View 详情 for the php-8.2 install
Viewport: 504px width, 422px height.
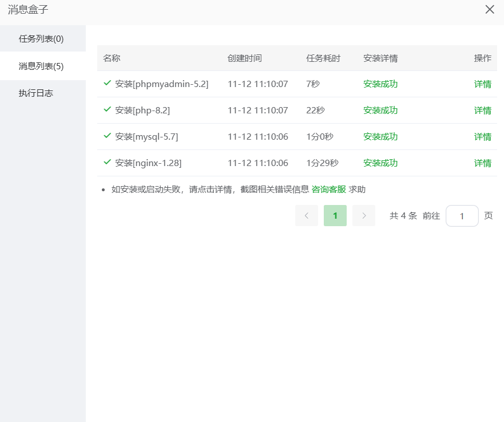[x=482, y=111]
